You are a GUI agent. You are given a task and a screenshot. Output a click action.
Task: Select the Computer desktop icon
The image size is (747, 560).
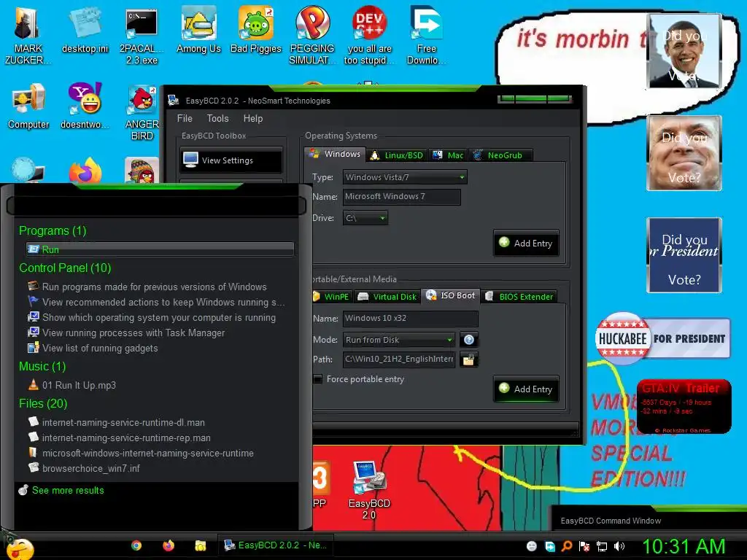tap(28, 106)
